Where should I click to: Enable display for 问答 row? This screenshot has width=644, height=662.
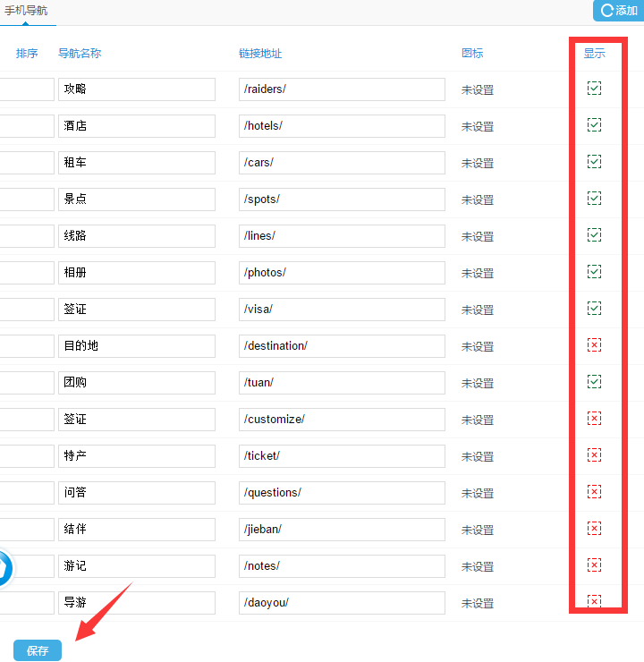pyautogui.click(x=594, y=492)
